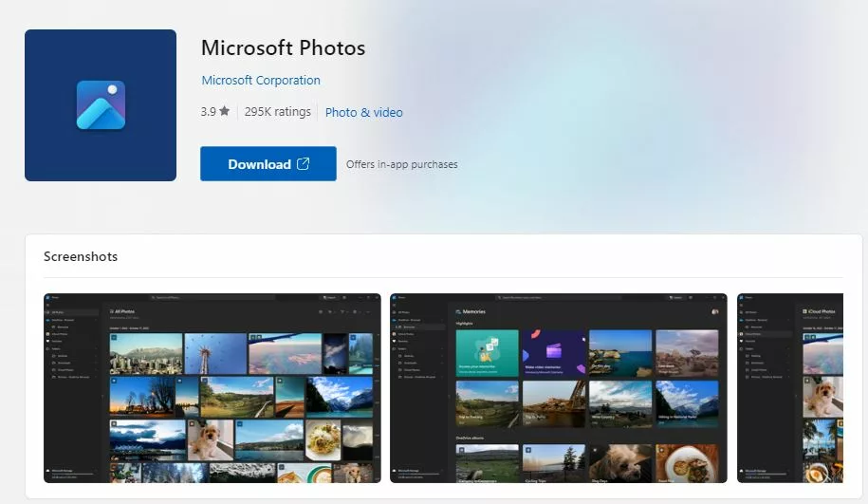Click the star icon beside the 3.9 rating

pyautogui.click(x=224, y=111)
